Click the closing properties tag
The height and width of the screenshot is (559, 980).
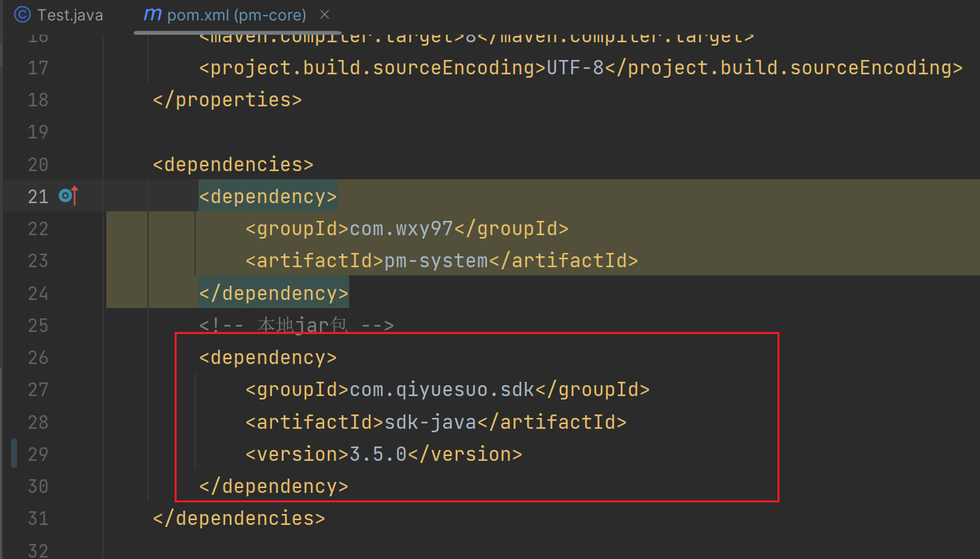click(x=227, y=100)
